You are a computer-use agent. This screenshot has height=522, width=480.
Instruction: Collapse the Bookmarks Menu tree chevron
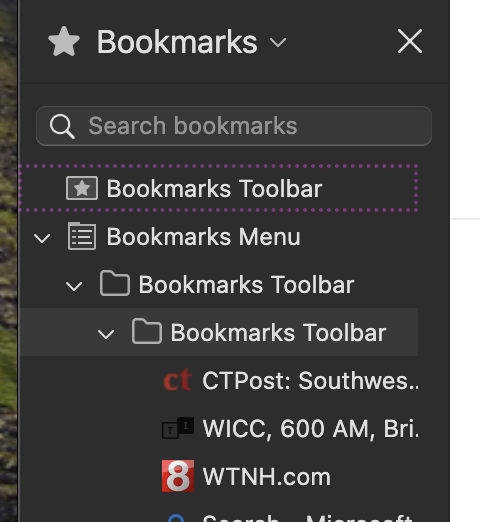click(x=42, y=238)
